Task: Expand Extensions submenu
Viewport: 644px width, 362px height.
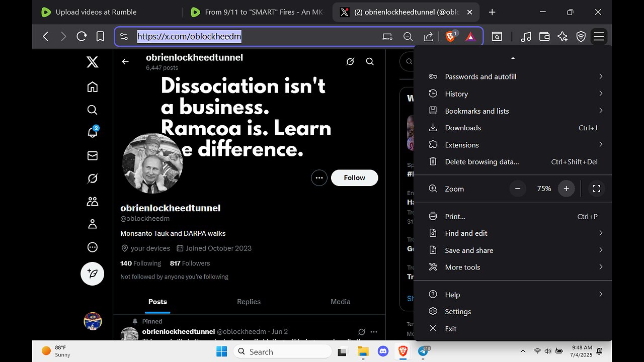Action: coord(513,145)
